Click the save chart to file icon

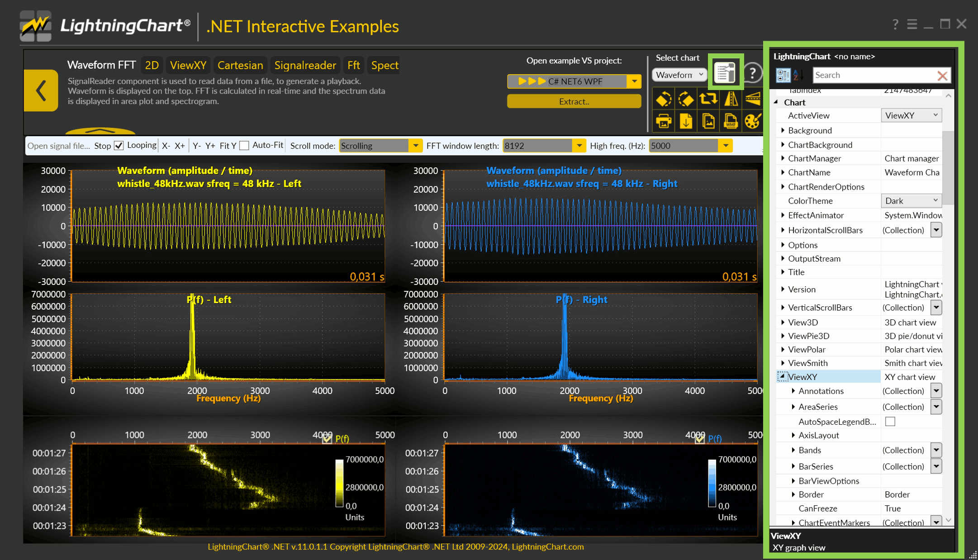pyautogui.click(x=686, y=121)
